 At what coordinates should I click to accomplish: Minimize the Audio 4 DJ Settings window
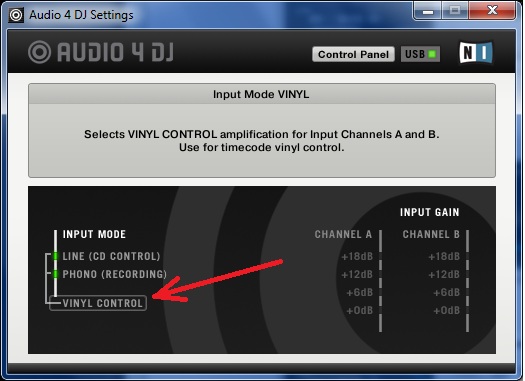(428, 11)
